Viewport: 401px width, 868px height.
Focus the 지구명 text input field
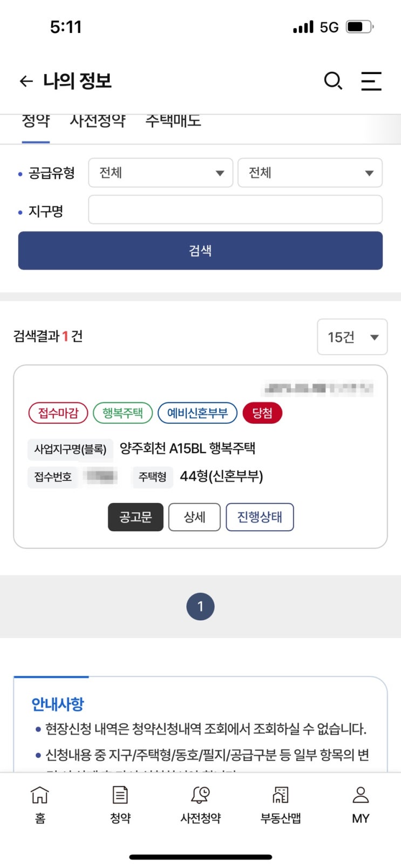point(235,210)
